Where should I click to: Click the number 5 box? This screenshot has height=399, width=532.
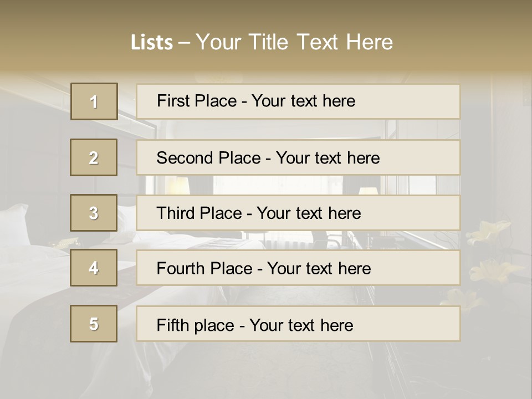point(94,324)
